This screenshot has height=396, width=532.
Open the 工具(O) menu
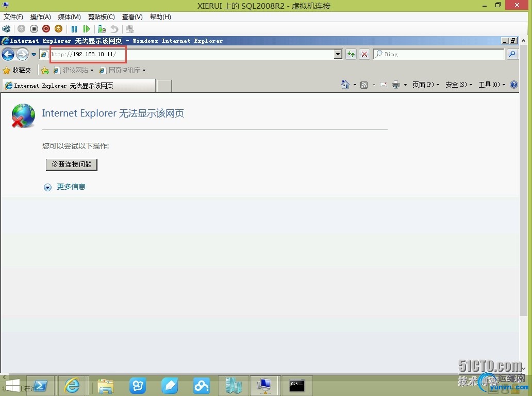(492, 85)
